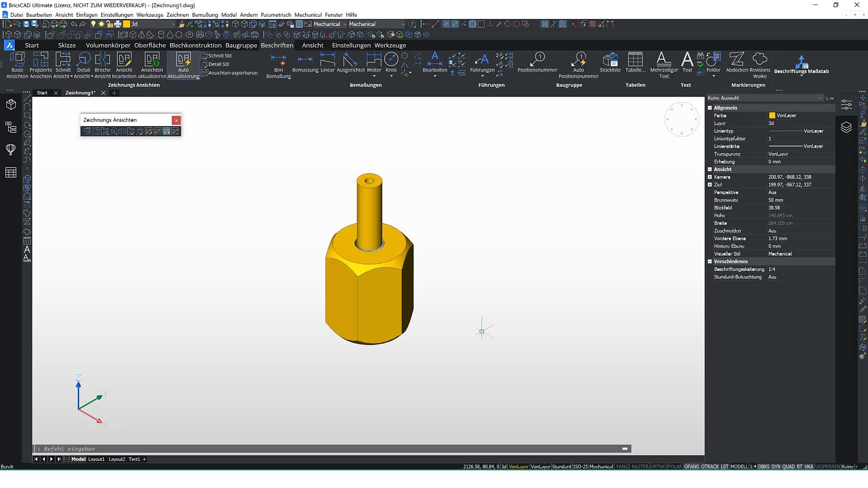
Task: Open the structure tree side panel icon
Action: point(11,127)
